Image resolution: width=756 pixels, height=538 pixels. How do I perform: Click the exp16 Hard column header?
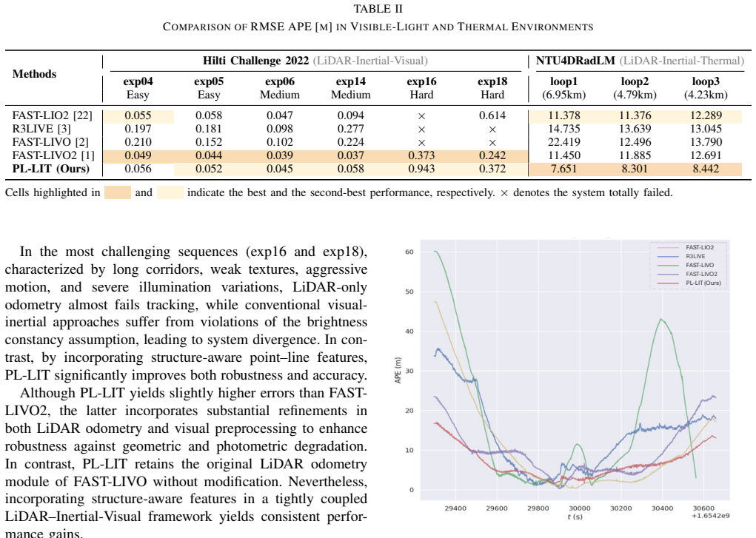(x=422, y=88)
